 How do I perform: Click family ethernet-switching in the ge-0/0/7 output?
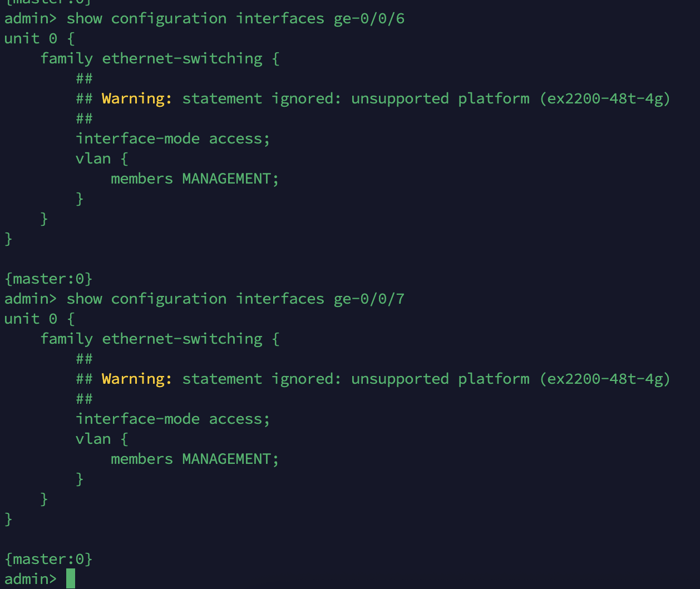(x=151, y=339)
